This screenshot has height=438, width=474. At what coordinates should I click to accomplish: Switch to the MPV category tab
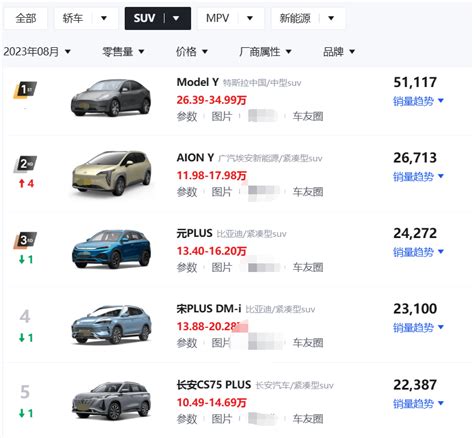coord(217,18)
